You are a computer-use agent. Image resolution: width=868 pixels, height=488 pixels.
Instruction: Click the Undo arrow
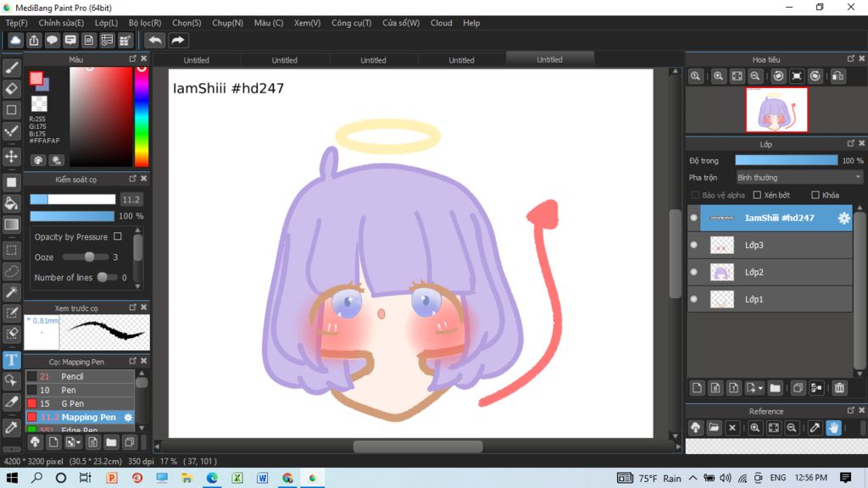tap(155, 40)
